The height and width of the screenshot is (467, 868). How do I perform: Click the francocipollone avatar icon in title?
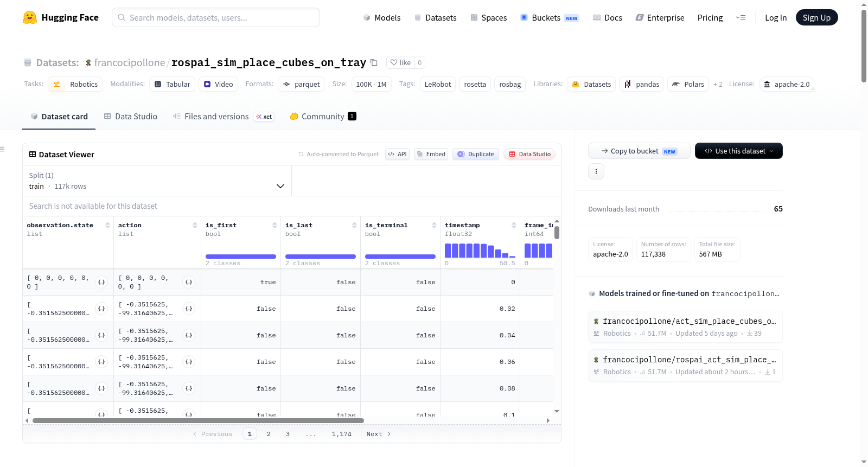click(x=88, y=63)
